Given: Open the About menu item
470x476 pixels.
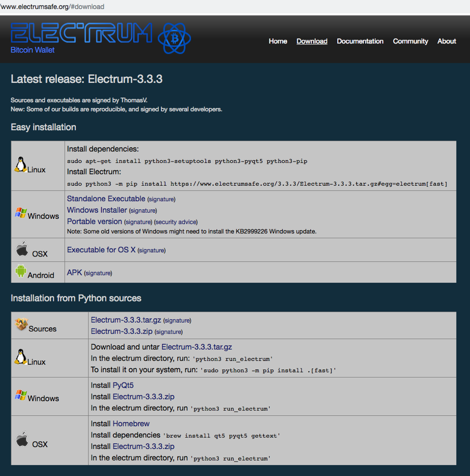Looking at the screenshot, I should pyautogui.click(x=447, y=41).
